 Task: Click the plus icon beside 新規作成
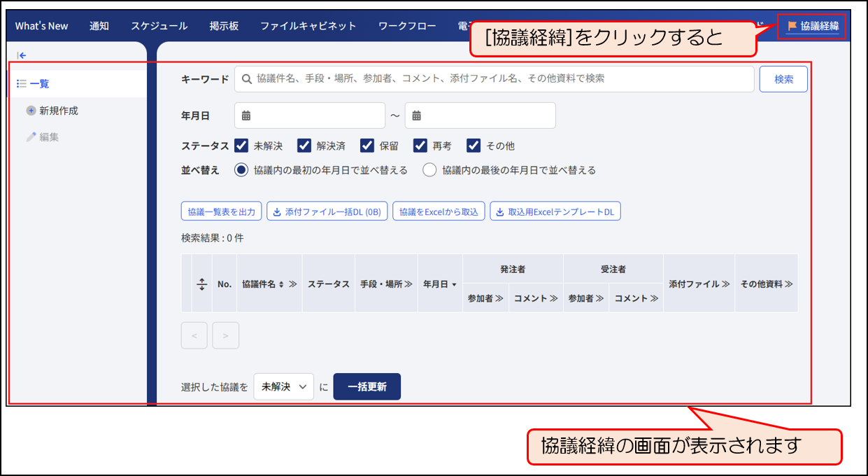[x=31, y=111]
